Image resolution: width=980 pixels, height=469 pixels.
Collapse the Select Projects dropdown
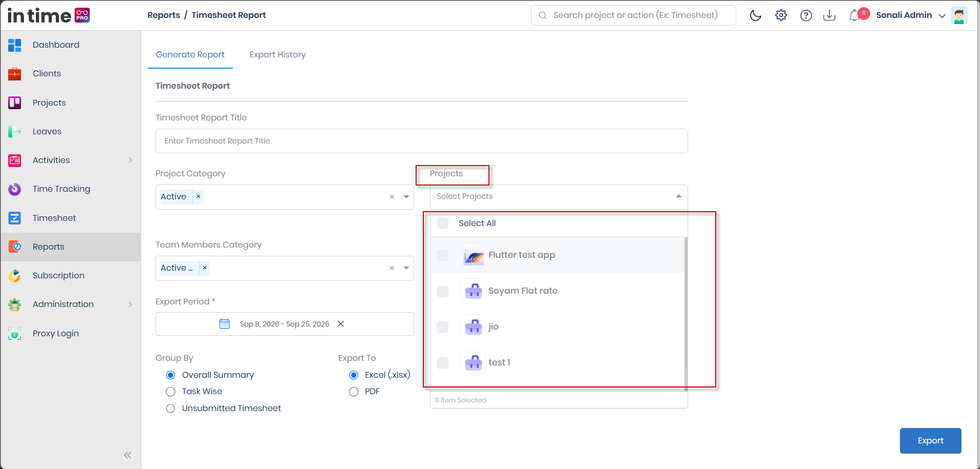679,196
